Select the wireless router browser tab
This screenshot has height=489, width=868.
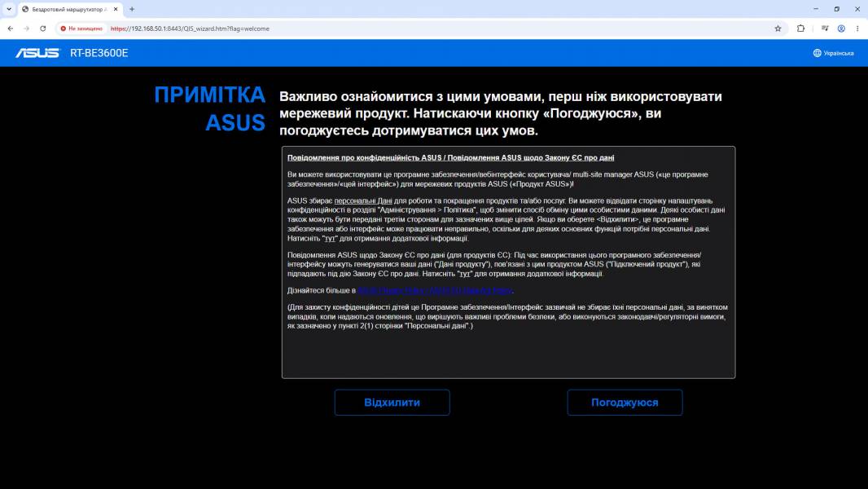[70, 9]
